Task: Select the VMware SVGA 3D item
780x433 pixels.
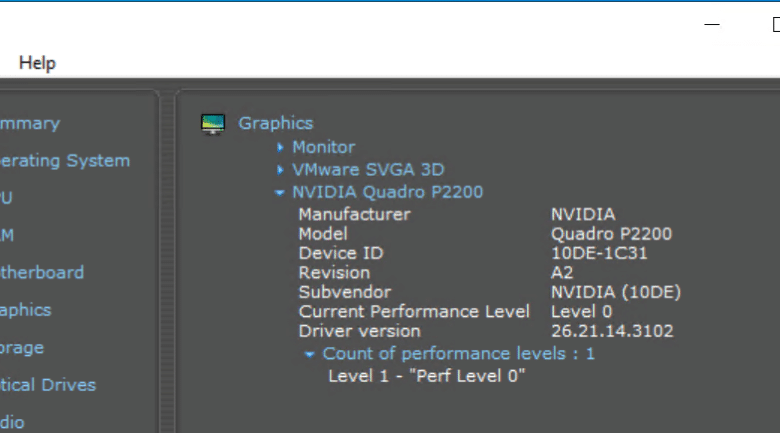Action: 368,170
